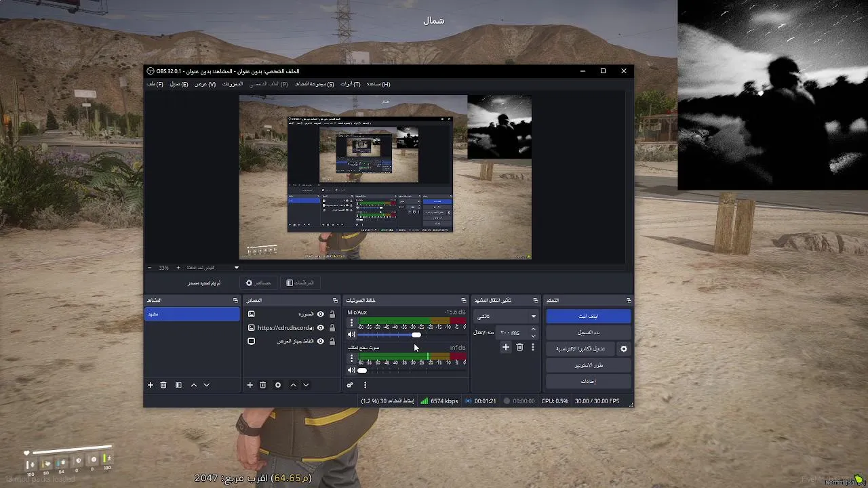
Task: Open source properties gear in the Sources dock
Action: tap(277, 385)
